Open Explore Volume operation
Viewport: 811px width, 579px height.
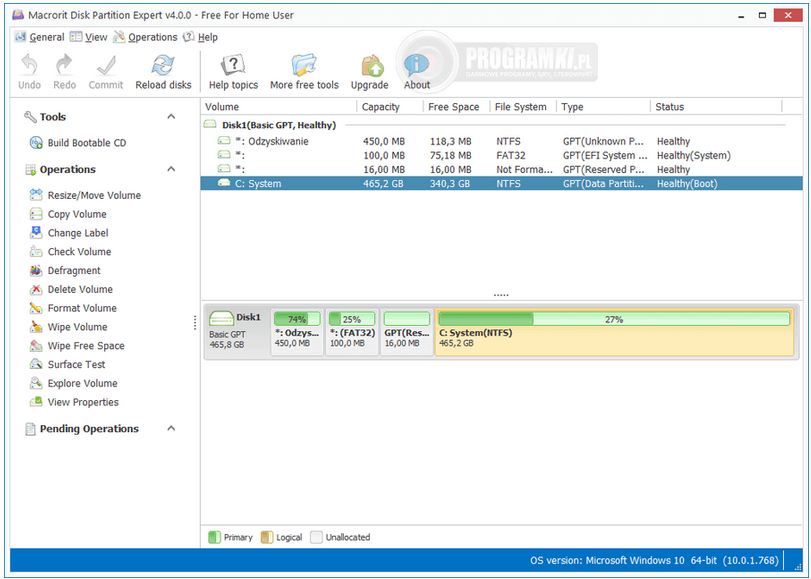pyautogui.click(x=74, y=383)
